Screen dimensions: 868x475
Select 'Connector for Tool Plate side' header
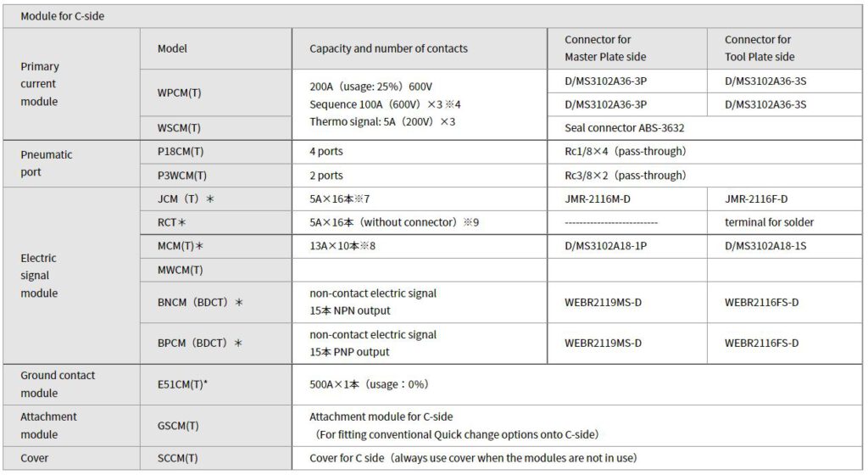pyautogui.click(x=784, y=48)
